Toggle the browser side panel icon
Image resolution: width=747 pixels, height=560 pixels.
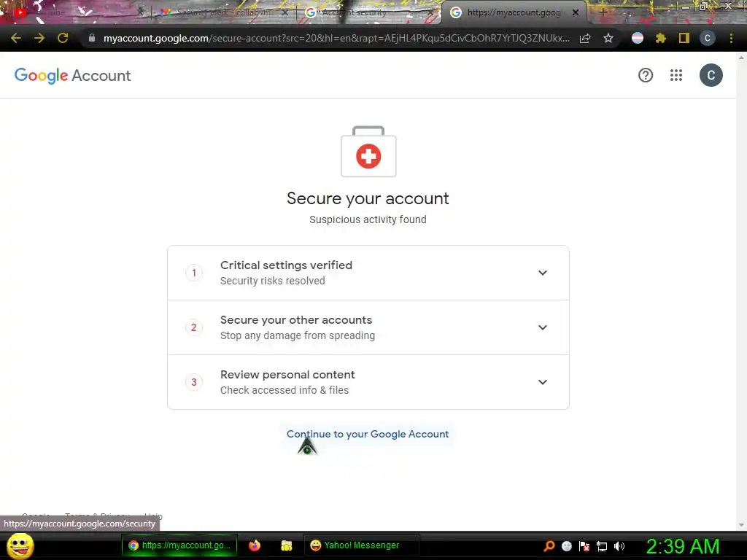[x=684, y=38]
